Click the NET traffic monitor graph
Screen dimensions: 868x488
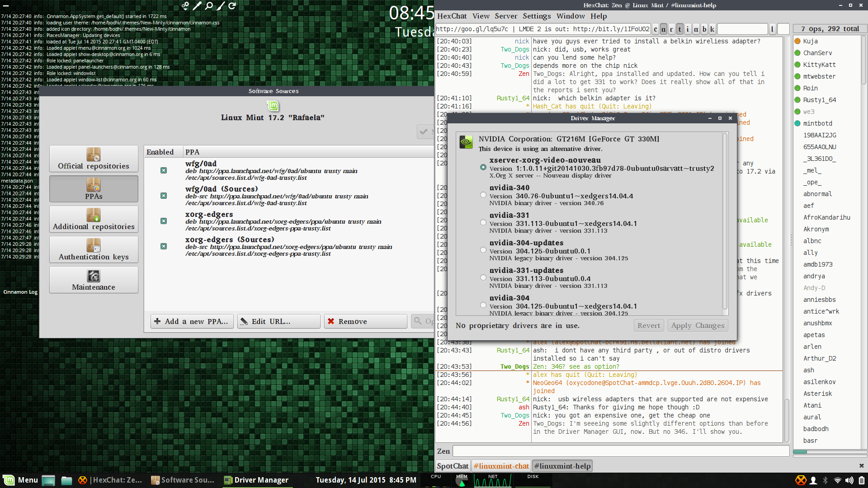point(493,480)
